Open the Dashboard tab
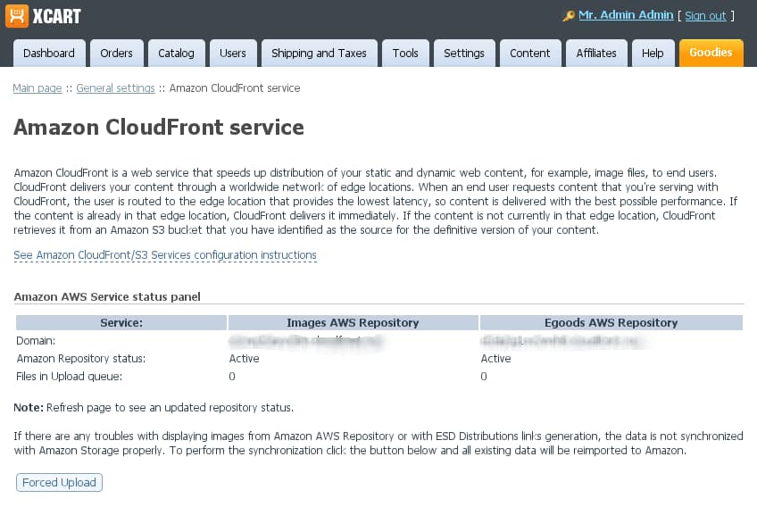This screenshot has width=757, height=532. point(49,53)
